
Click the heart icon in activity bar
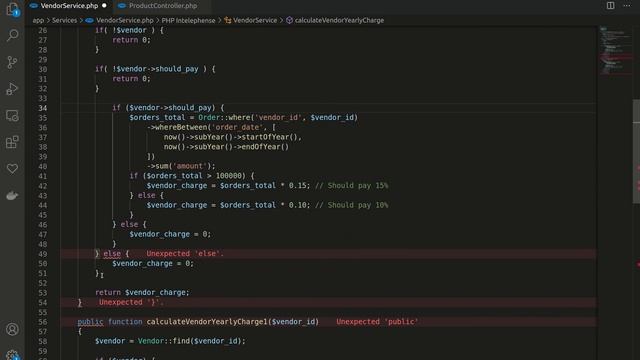click(x=12, y=169)
